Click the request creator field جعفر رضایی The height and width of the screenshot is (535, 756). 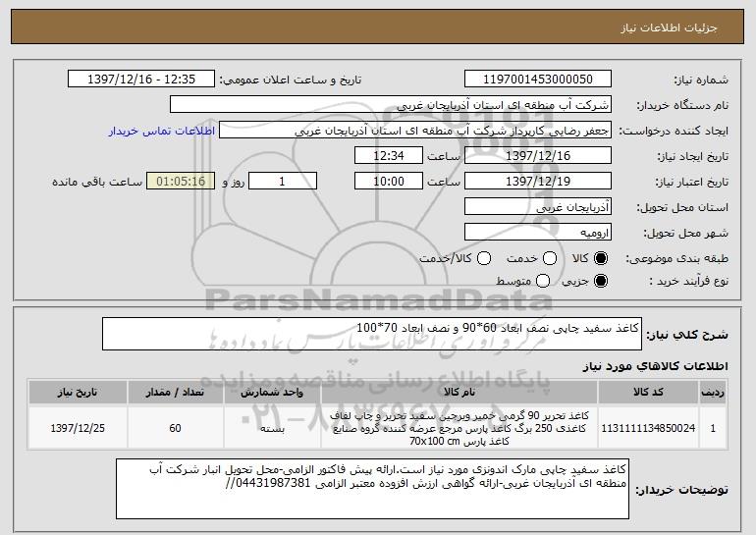point(415,131)
